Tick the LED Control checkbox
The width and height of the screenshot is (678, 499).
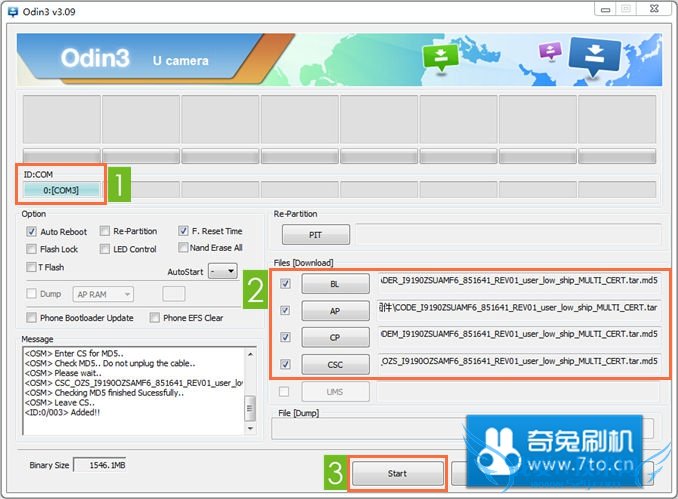[x=104, y=249]
